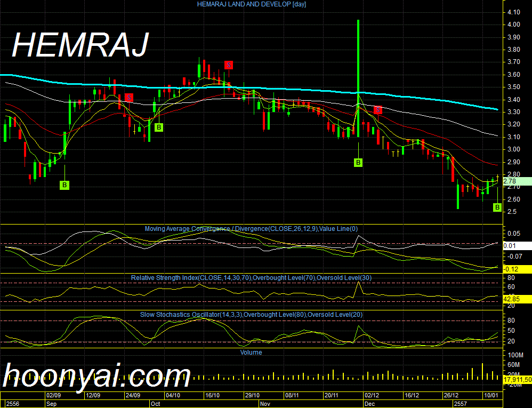Click the Volume panel title

pos(251,353)
